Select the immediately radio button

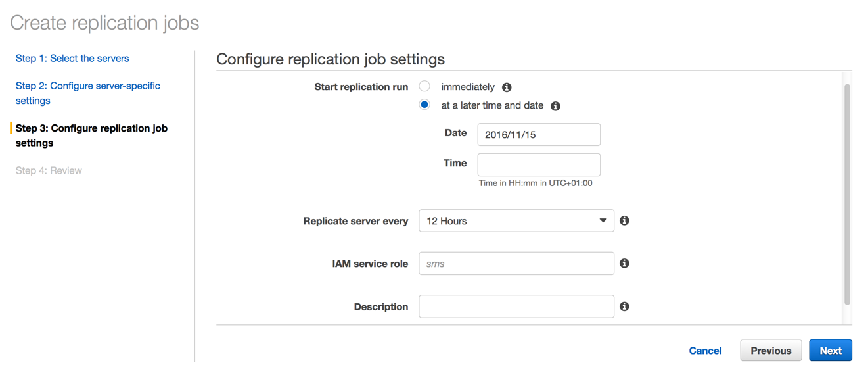(424, 86)
